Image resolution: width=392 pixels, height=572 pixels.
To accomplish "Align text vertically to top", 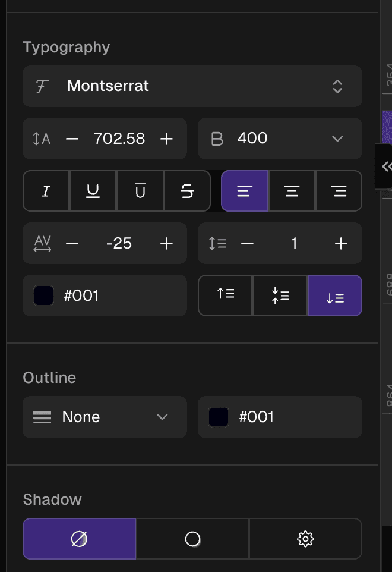I will [x=226, y=296].
